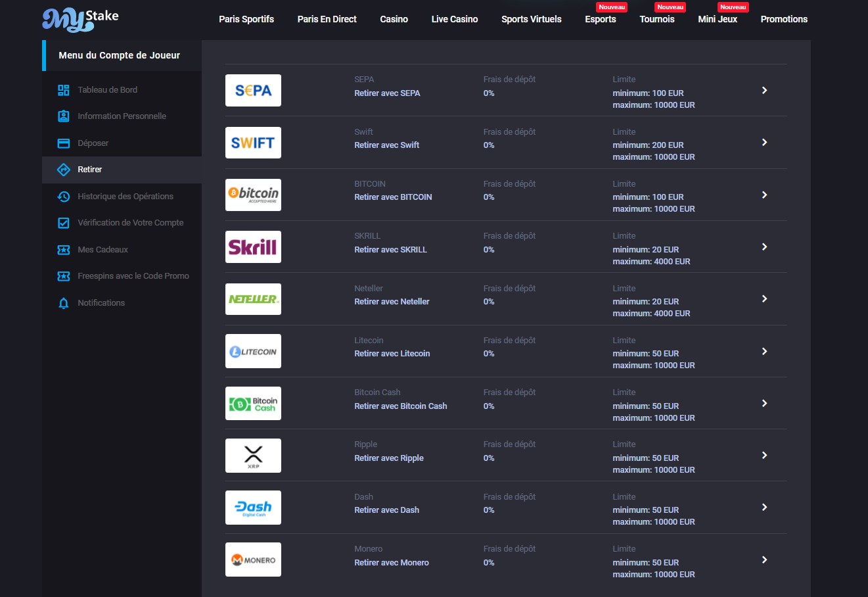Open the Esports section

pos(601,19)
